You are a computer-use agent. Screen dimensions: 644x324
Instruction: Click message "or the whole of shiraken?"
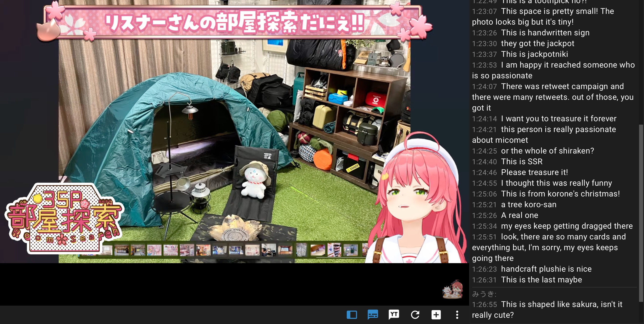[547, 151]
